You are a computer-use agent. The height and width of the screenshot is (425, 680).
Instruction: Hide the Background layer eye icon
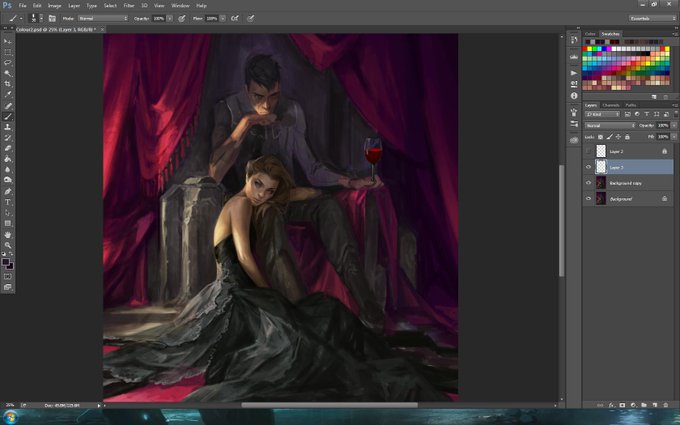click(x=588, y=199)
